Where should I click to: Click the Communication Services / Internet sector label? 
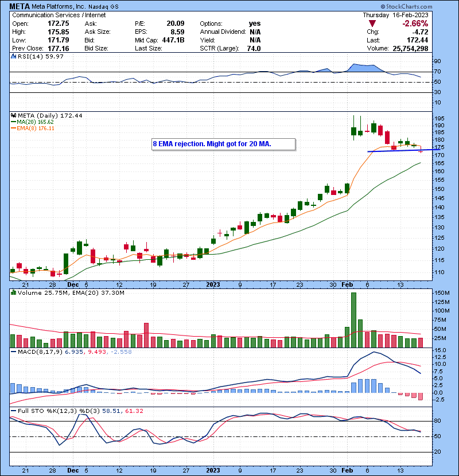tap(59, 15)
